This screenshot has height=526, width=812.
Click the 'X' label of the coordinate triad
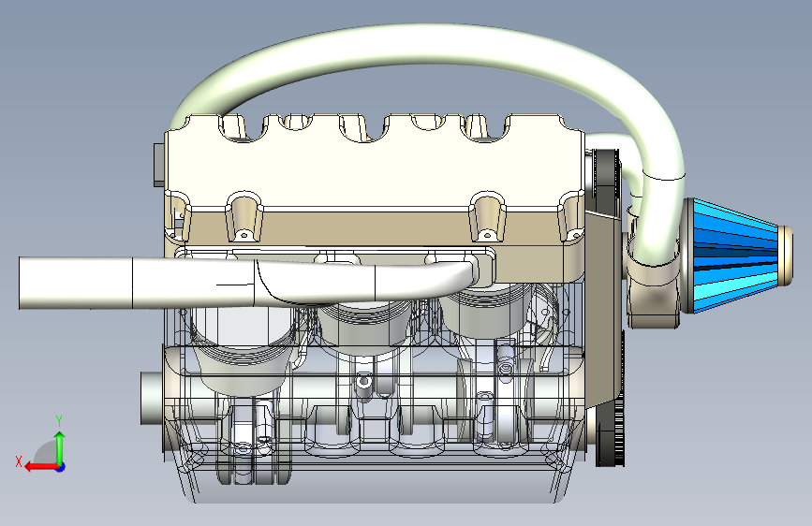pos(19,461)
